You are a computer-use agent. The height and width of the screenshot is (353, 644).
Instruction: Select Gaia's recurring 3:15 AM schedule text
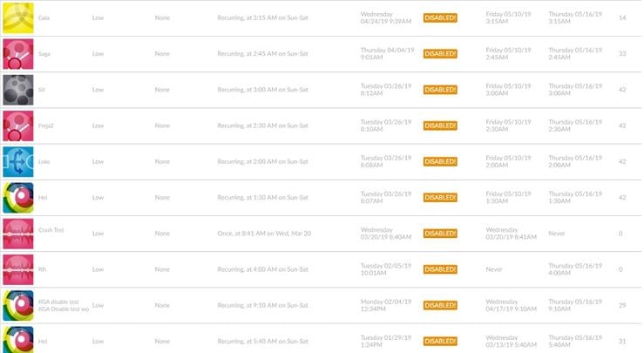[x=263, y=17]
